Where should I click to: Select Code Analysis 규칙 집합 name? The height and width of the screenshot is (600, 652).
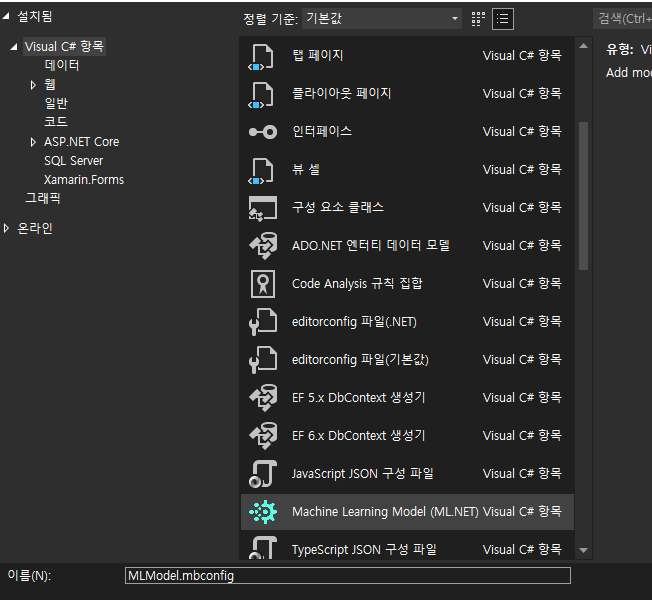tap(357, 284)
